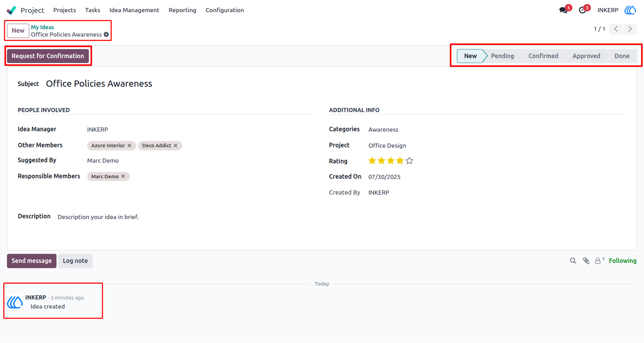Set the rating to one star

[372, 161]
